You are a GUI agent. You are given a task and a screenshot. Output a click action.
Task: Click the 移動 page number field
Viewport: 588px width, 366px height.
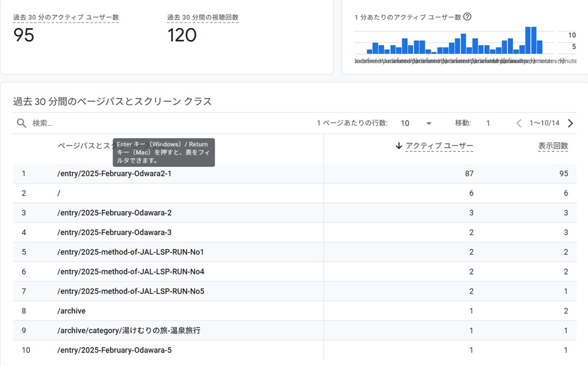click(488, 123)
